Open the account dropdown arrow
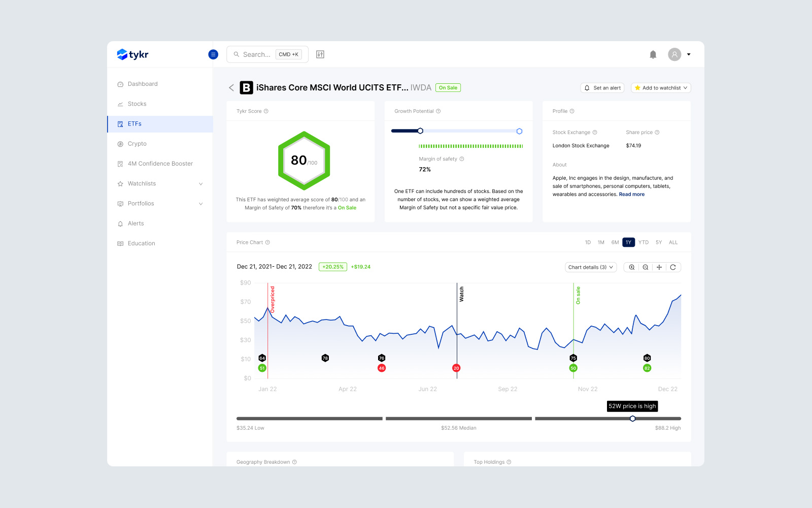Screen dimensions: 812x508 689,54
